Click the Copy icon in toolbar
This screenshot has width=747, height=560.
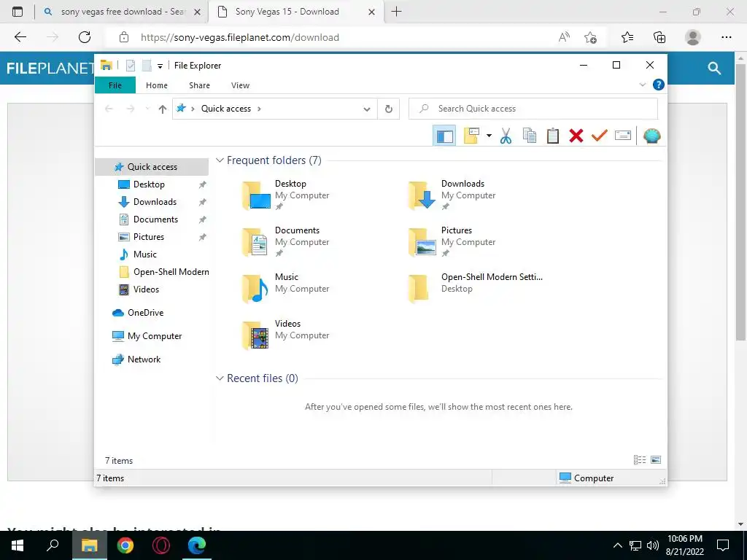click(x=530, y=136)
